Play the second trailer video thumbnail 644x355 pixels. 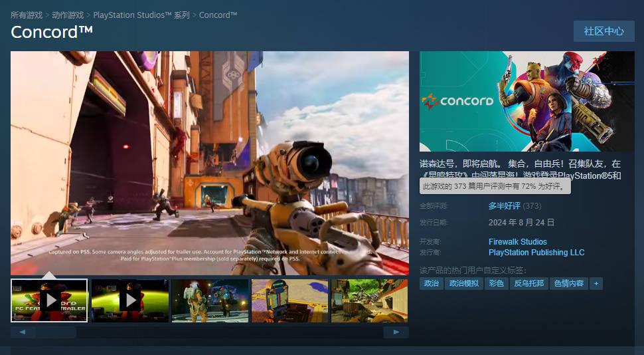coord(129,300)
